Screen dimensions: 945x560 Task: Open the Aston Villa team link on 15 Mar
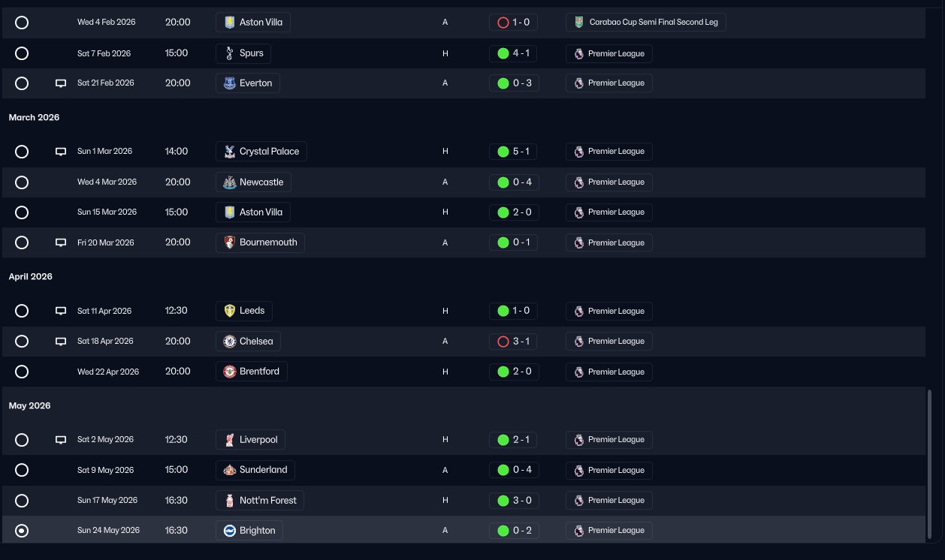(x=253, y=212)
